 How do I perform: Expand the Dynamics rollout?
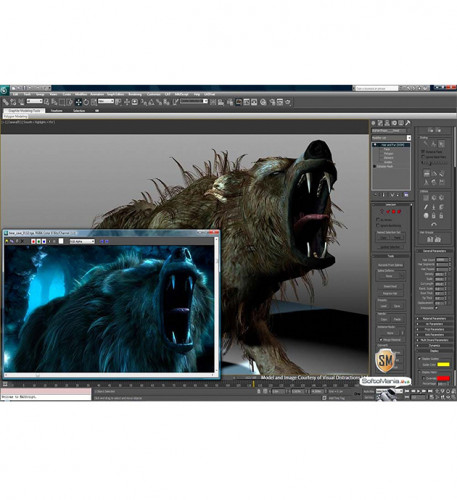[x=434, y=346]
